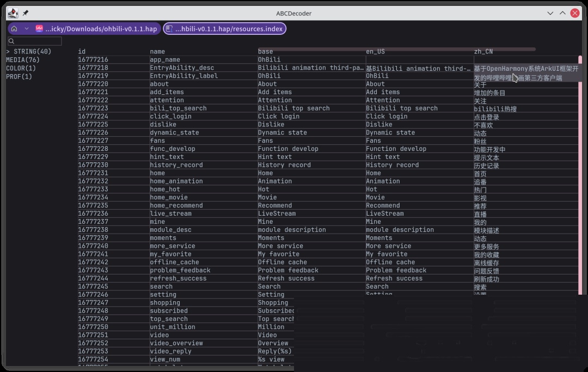The width and height of the screenshot is (588, 372).
Task: Click zh_CN cell 'bilibili热搜'
Action: 495,109
